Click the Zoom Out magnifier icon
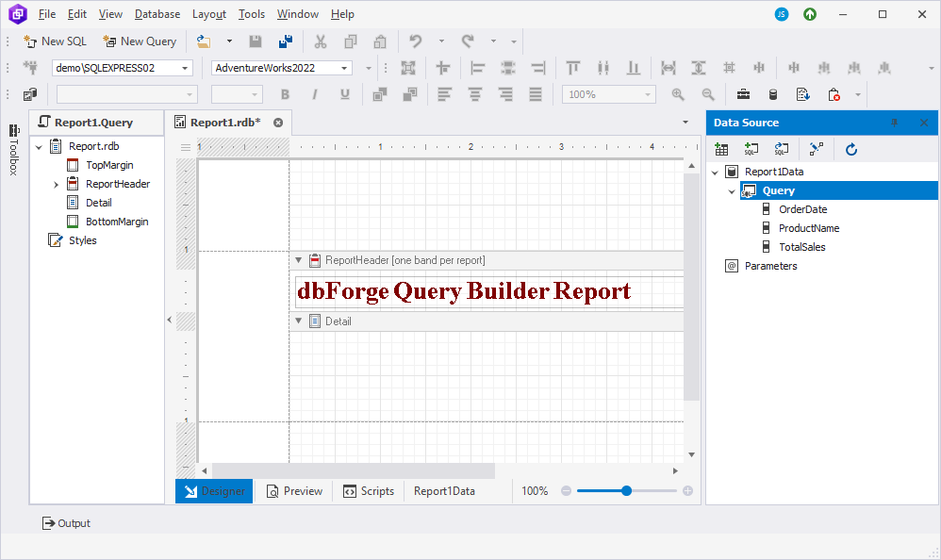This screenshot has height=560, width=941. [x=708, y=94]
